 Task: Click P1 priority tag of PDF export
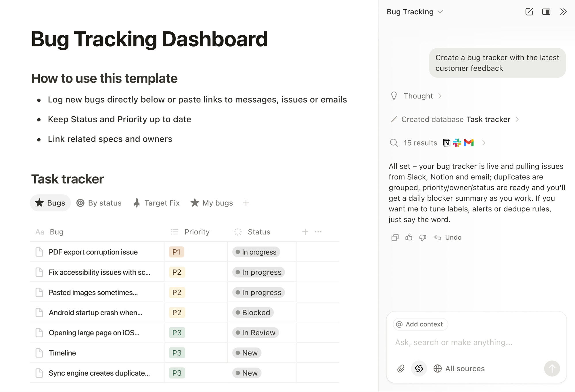pyautogui.click(x=176, y=252)
